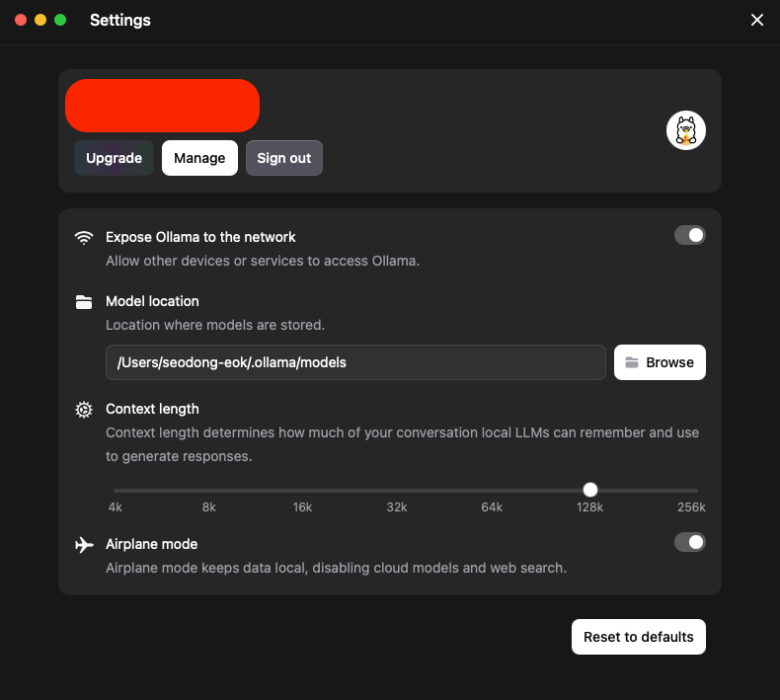Click the 128k label under slider
Viewport: 780px width, 700px height.
coord(590,507)
